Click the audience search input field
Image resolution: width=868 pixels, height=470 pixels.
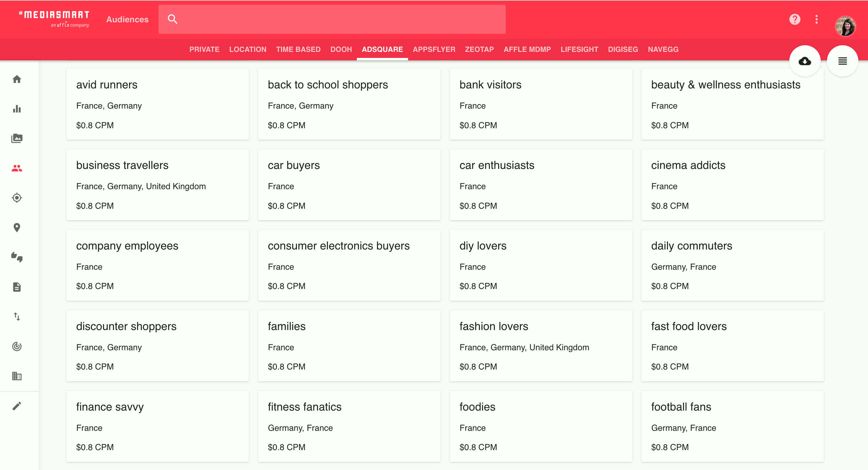[340, 19]
